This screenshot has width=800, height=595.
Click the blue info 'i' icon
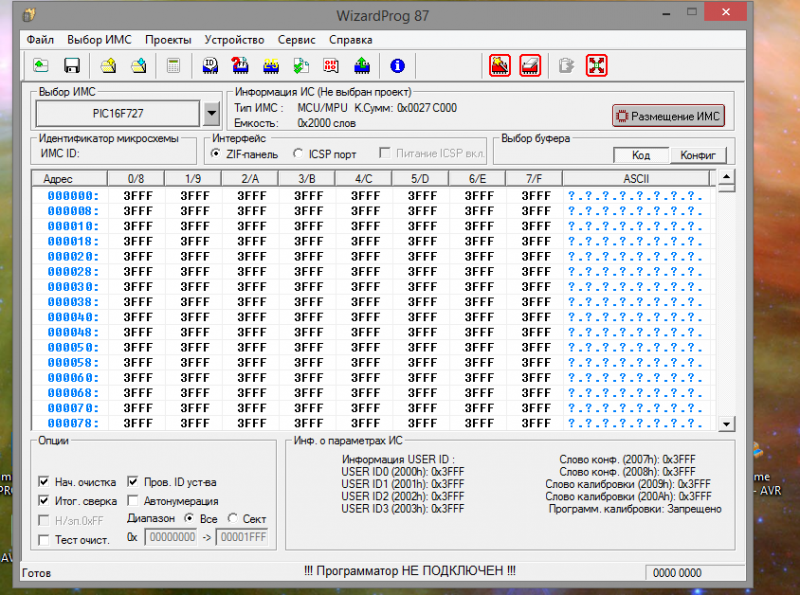[x=397, y=66]
